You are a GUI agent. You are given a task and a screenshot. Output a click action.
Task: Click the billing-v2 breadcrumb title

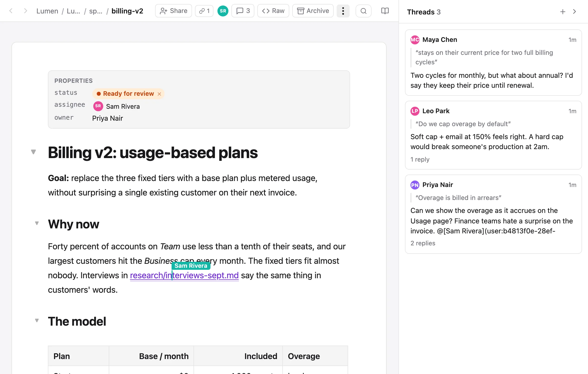[x=127, y=11]
